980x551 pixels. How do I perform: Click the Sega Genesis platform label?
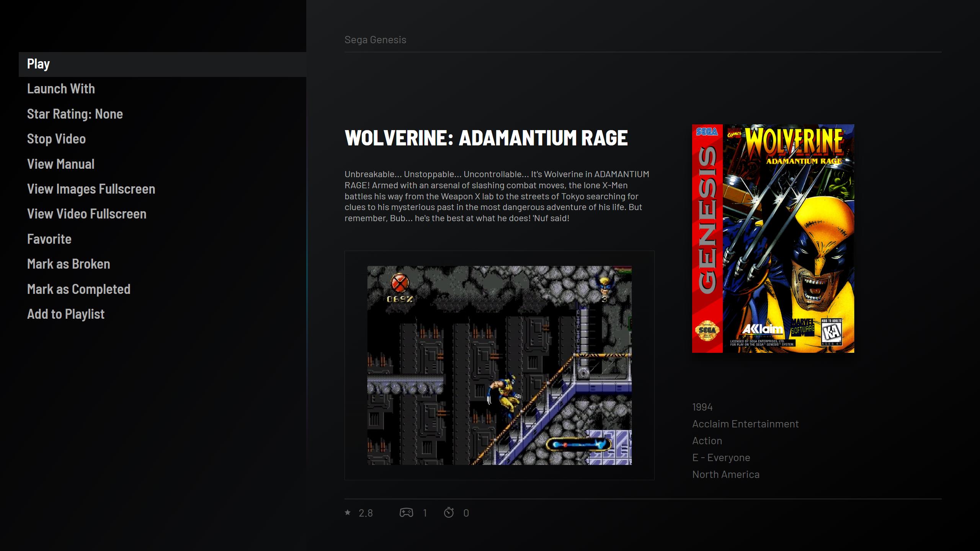(375, 40)
